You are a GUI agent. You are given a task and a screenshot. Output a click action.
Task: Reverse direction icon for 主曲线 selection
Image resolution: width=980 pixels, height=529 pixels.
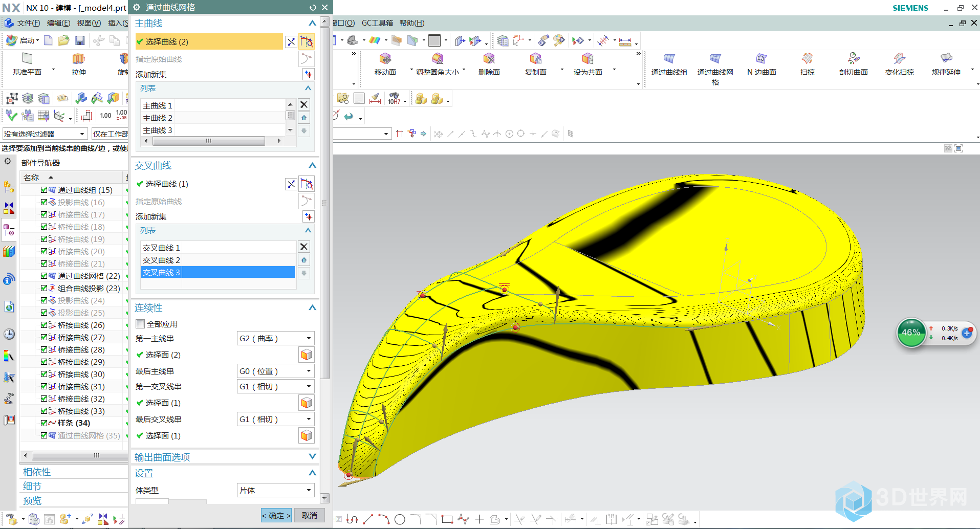[x=291, y=42]
